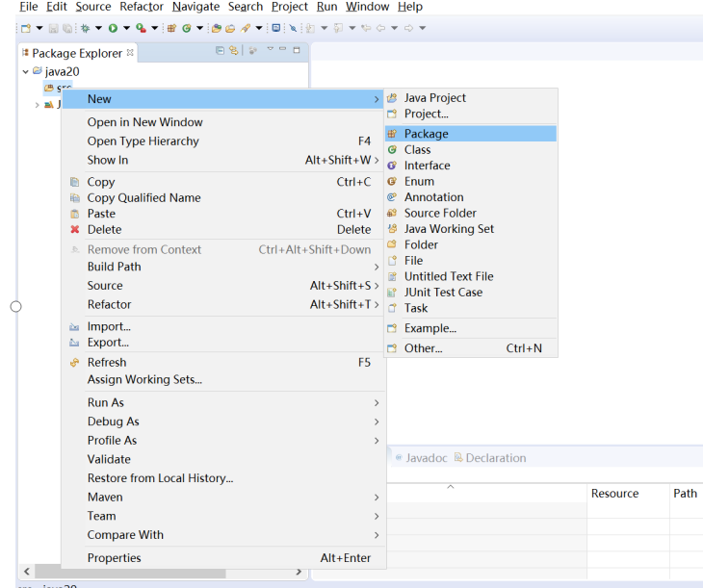Screen dimensions: 703x588
Task: Open Package Explorer view menu triangle
Action: point(270,49)
